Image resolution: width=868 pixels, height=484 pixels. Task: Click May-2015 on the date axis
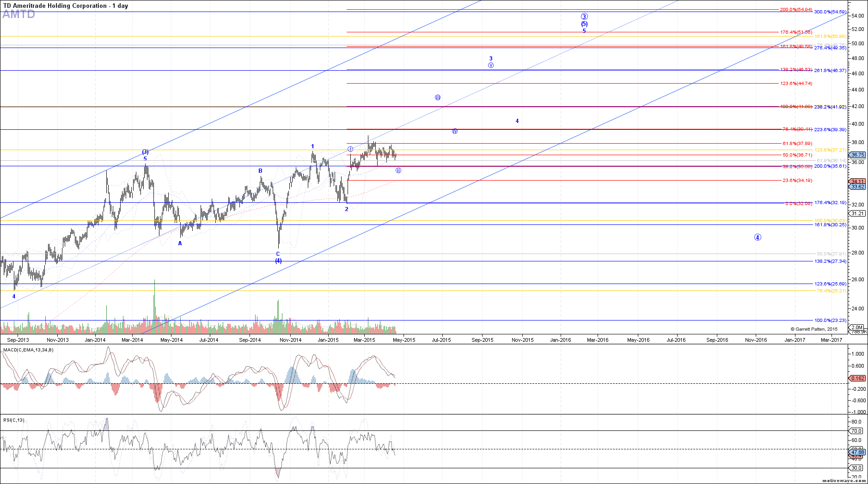click(404, 340)
